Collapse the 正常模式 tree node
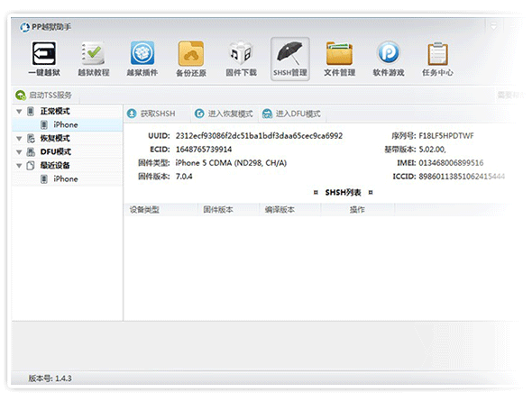 19,112
